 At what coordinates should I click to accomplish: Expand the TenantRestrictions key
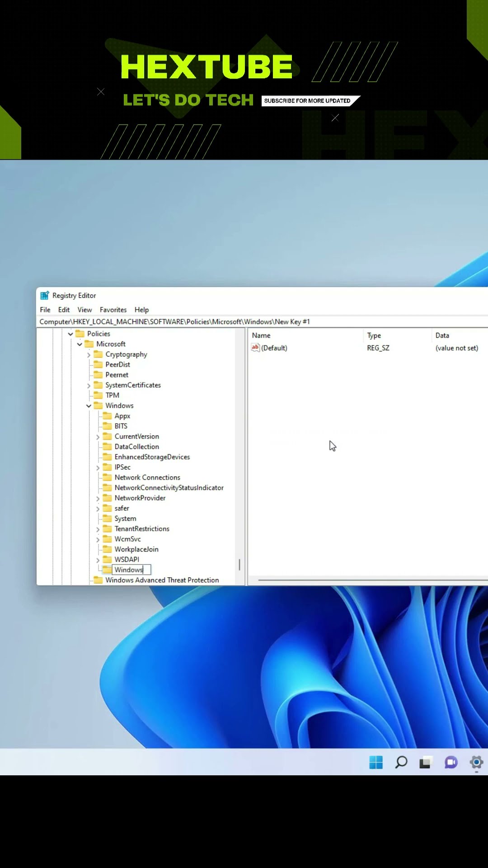[x=98, y=529]
